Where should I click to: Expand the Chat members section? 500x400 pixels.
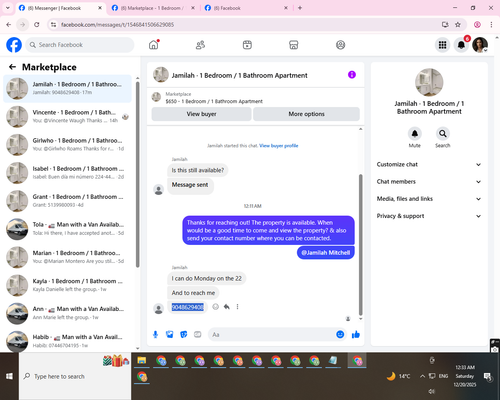(x=429, y=182)
